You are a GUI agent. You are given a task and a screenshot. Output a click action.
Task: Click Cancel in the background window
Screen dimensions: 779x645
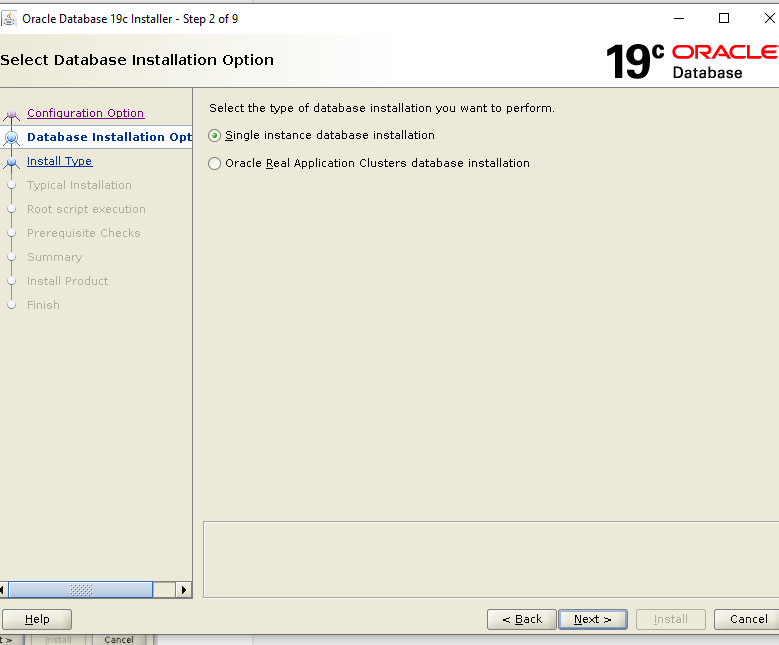pos(119,640)
